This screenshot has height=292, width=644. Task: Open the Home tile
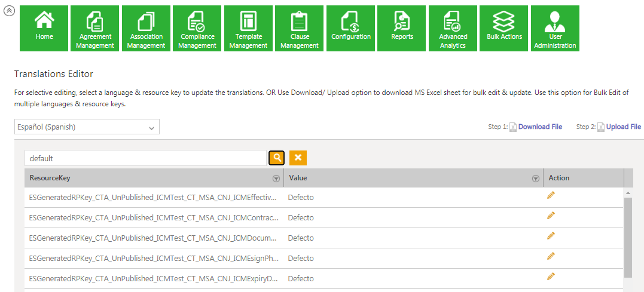pyautogui.click(x=44, y=28)
